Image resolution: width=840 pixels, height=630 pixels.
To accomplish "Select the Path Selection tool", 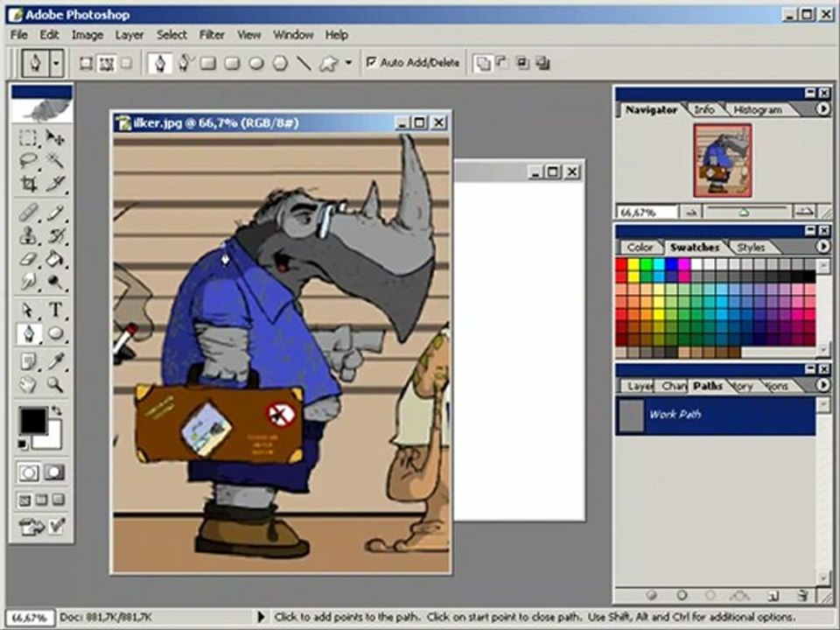I will pos(27,310).
